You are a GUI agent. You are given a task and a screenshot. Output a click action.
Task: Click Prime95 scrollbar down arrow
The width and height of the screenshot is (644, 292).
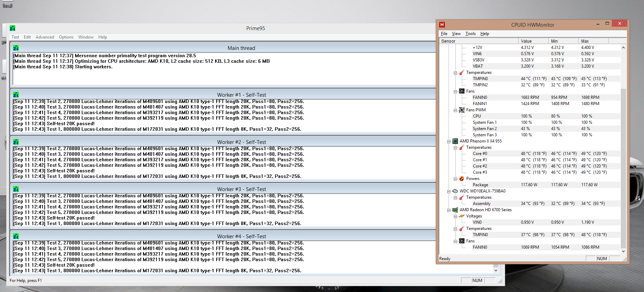click(x=496, y=270)
